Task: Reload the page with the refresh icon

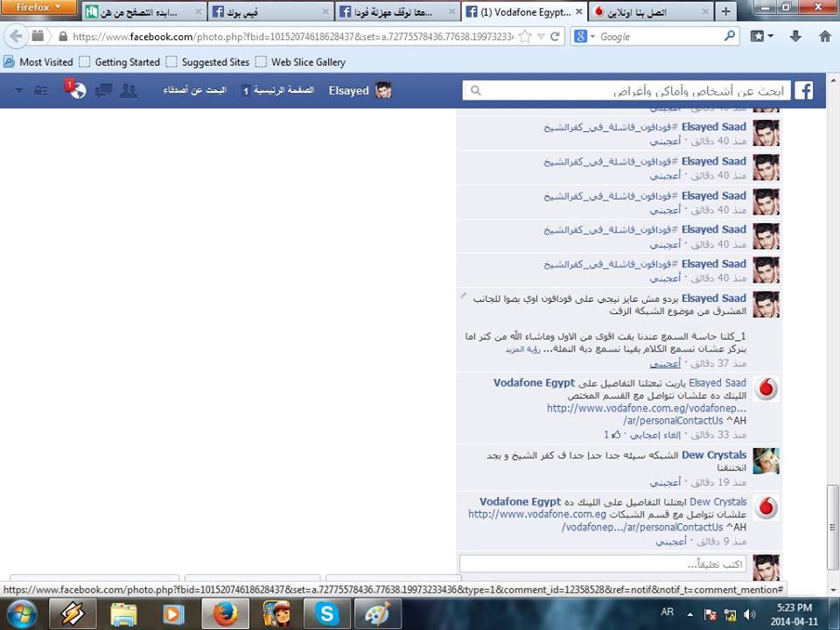Action: pyautogui.click(x=555, y=37)
